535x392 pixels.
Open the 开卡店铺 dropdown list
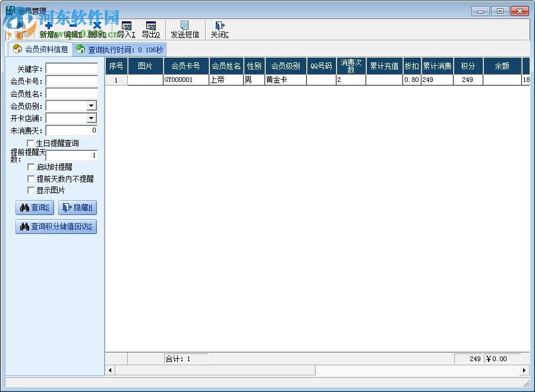[91, 118]
